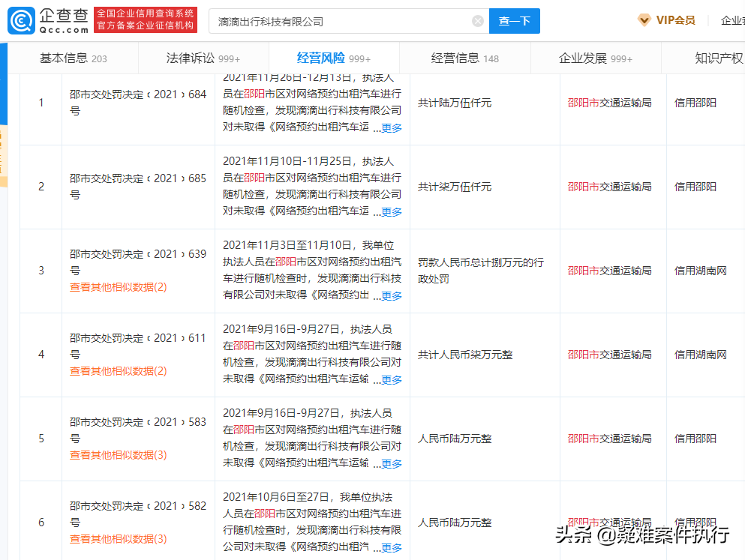Open 查看其他相似数据(2) under decision 639

[x=119, y=287]
